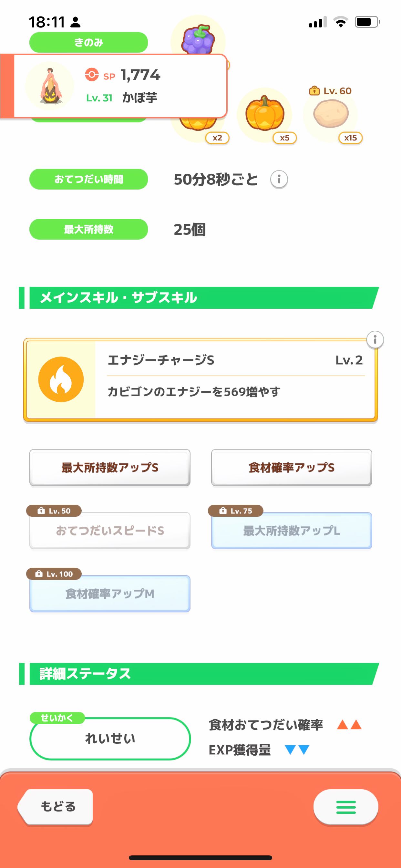The width and height of the screenshot is (401, 868).
Task: Tap the 最大所持数 green label
Action: (x=88, y=229)
